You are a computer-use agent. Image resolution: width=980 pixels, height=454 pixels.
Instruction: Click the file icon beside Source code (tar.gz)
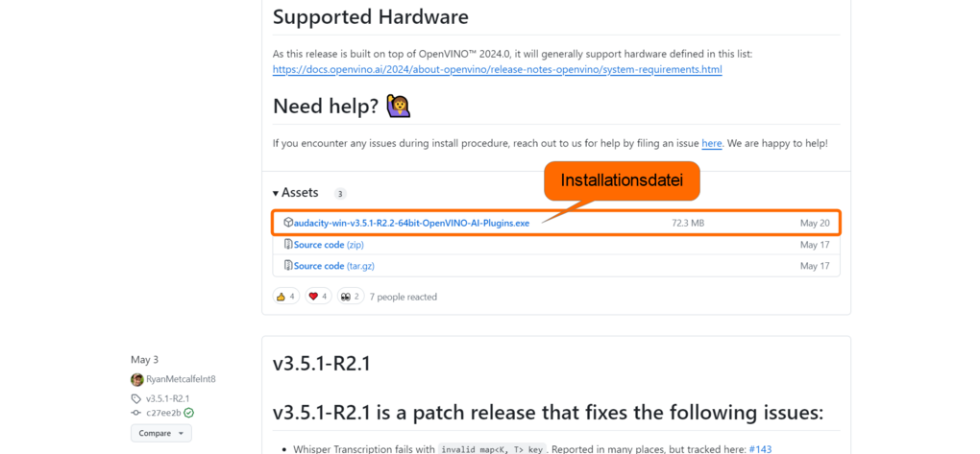[x=288, y=266]
